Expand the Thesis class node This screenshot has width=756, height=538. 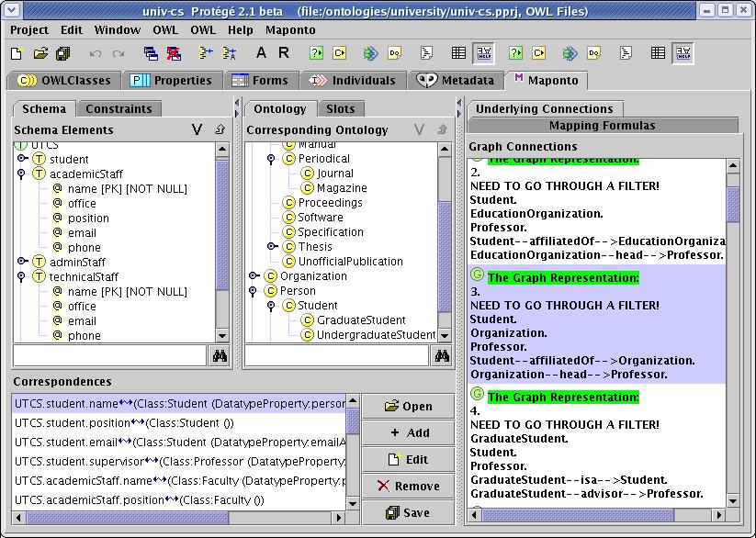273,246
